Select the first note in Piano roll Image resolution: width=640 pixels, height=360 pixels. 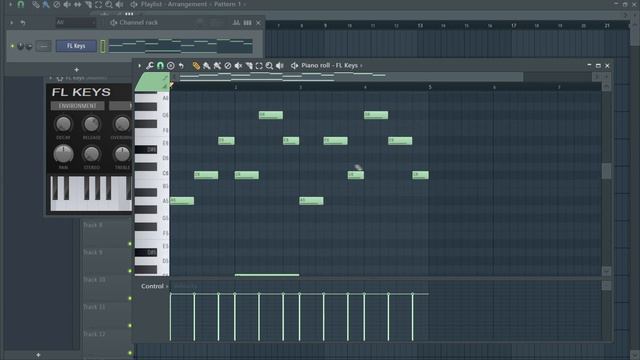pos(182,201)
